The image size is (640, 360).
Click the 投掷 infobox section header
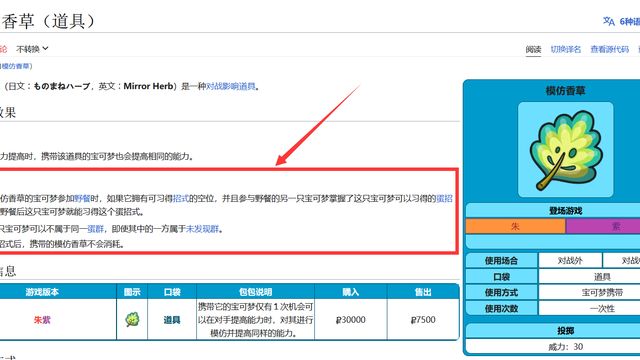pos(565,331)
